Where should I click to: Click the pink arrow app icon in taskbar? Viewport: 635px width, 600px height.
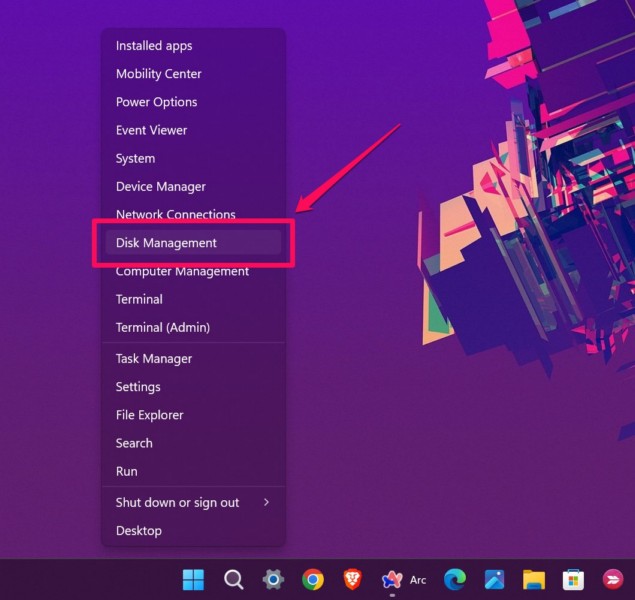coord(612,580)
